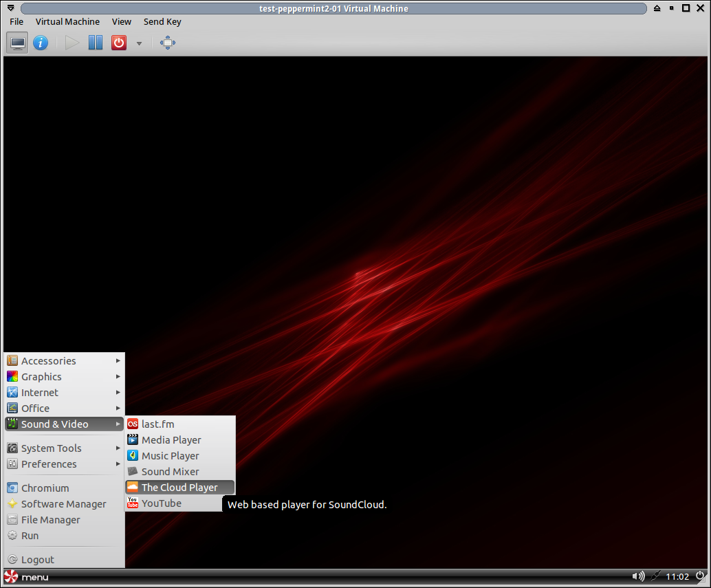711x588 pixels.
Task: Expand the Office submenu arrow
Action: click(x=118, y=409)
